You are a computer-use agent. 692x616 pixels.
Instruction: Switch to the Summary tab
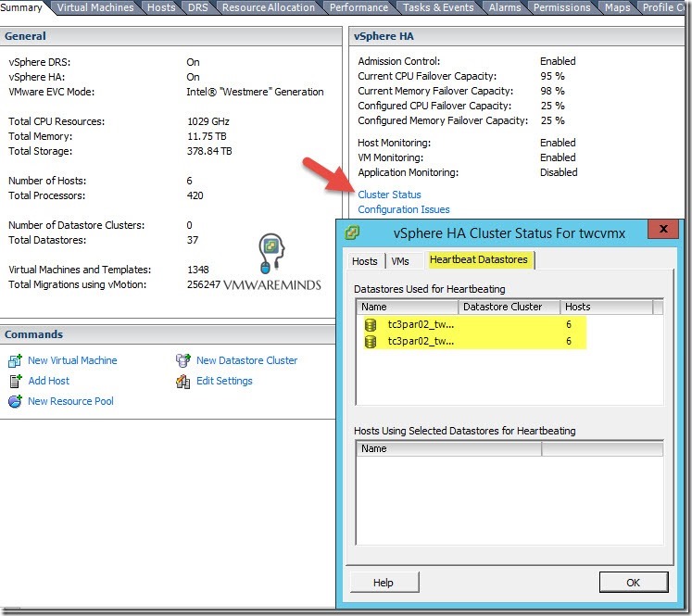pyautogui.click(x=21, y=7)
